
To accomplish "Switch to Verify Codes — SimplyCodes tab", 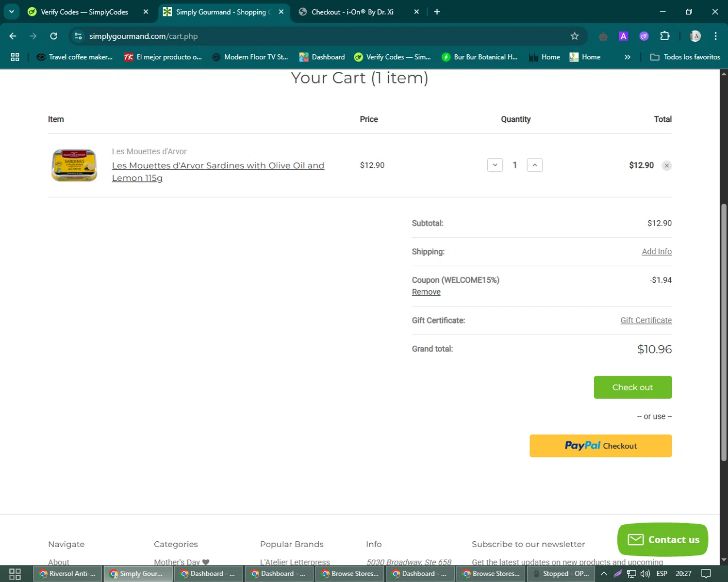I will (84, 12).
